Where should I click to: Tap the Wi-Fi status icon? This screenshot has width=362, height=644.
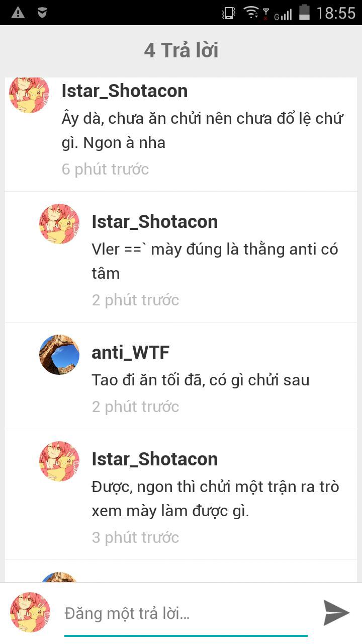pyautogui.click(x=251, y=13)
